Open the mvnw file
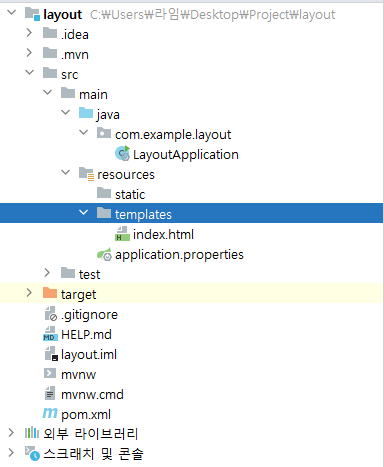384x467 pixels. click(x=78, y=375)
